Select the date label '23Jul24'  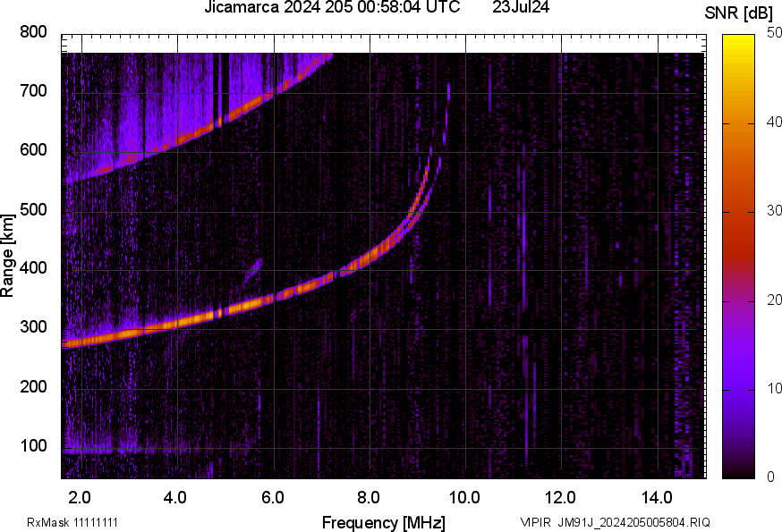click(521, 7)
